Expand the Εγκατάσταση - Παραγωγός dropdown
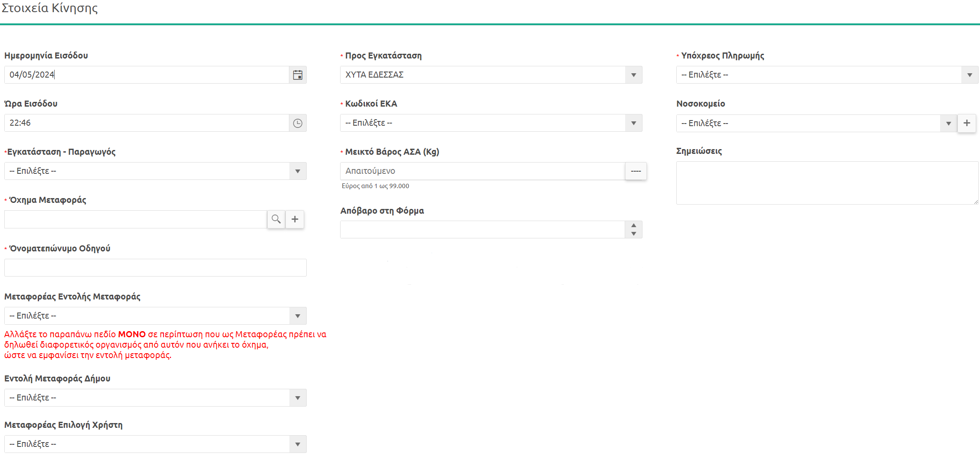 pos(298,171)
